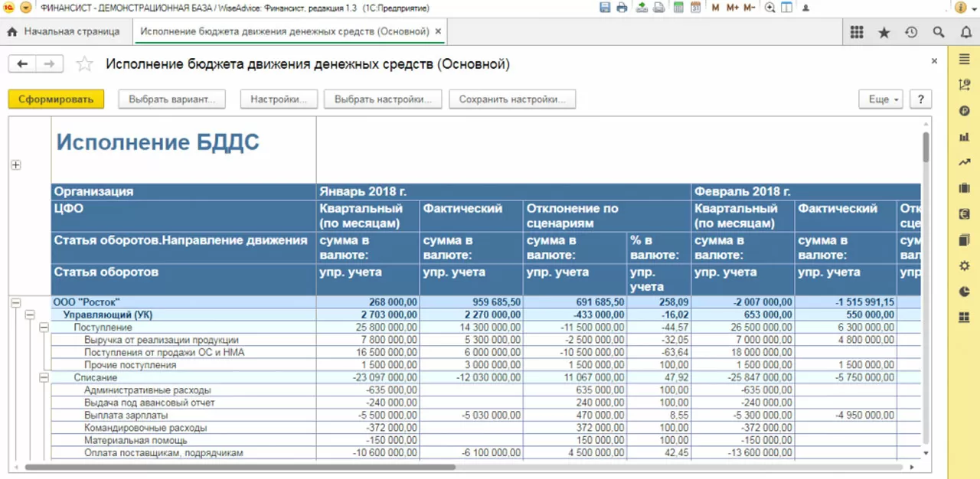Click the pie chart icon in right sidebar

[964, 292]
